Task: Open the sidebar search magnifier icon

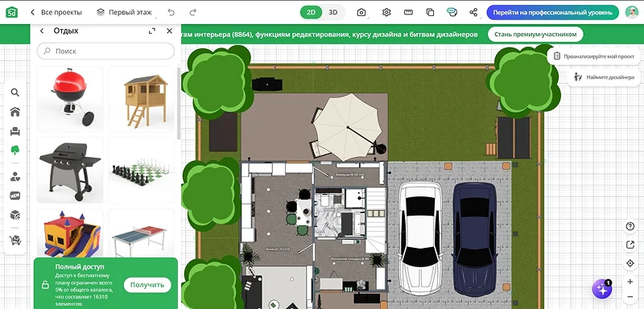Action: (x=15, y=93)
